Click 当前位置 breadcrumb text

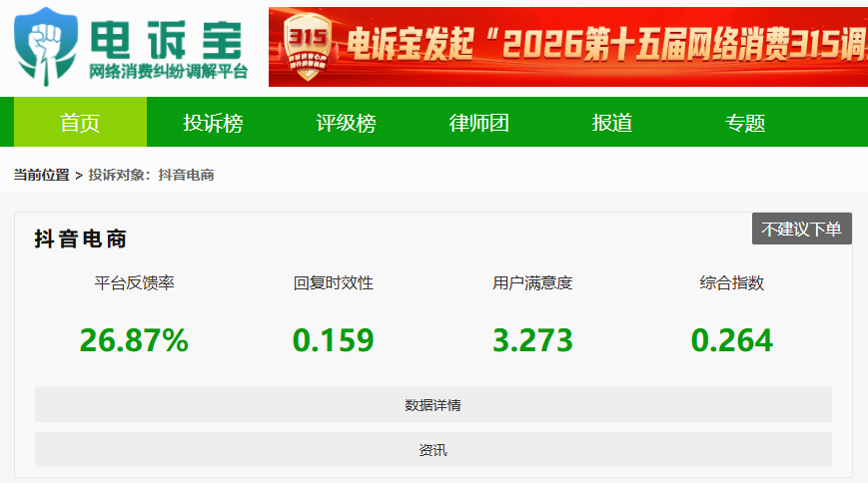(42, 175)
